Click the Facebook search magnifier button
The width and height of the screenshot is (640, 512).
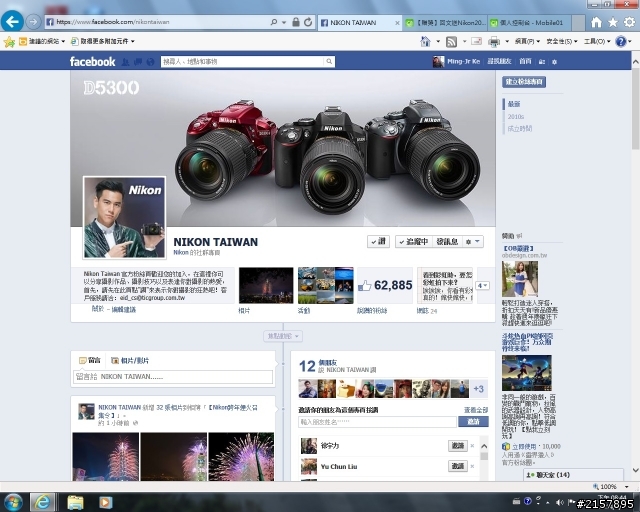point(329,62)
